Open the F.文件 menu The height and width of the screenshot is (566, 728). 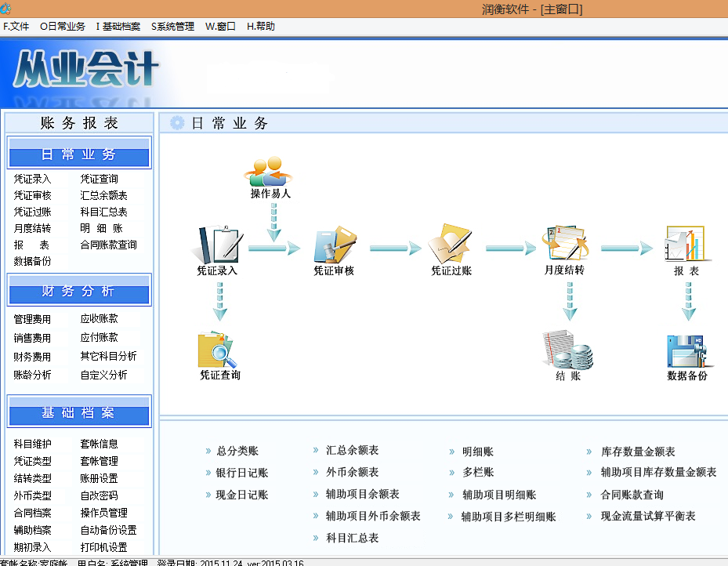point(16,27)
